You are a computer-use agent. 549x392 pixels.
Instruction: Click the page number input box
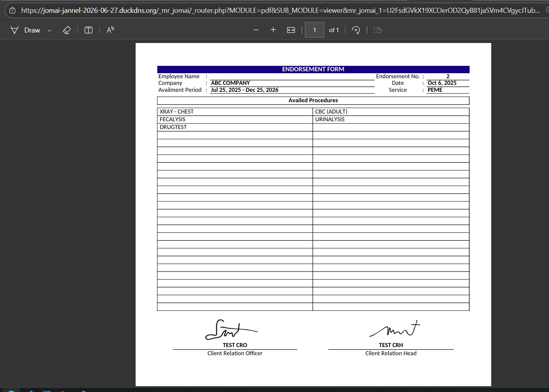click(314, 30)
